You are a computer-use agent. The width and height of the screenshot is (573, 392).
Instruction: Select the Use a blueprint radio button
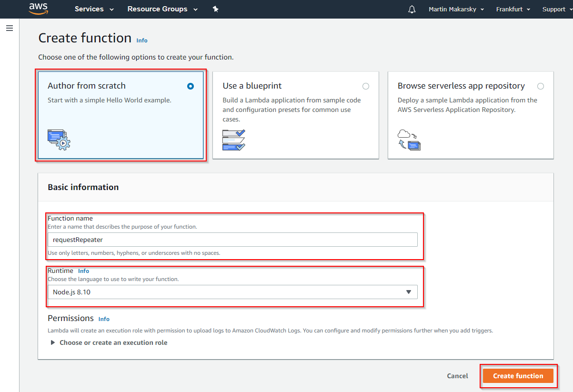pyautogui.click(x=366, y=86)
